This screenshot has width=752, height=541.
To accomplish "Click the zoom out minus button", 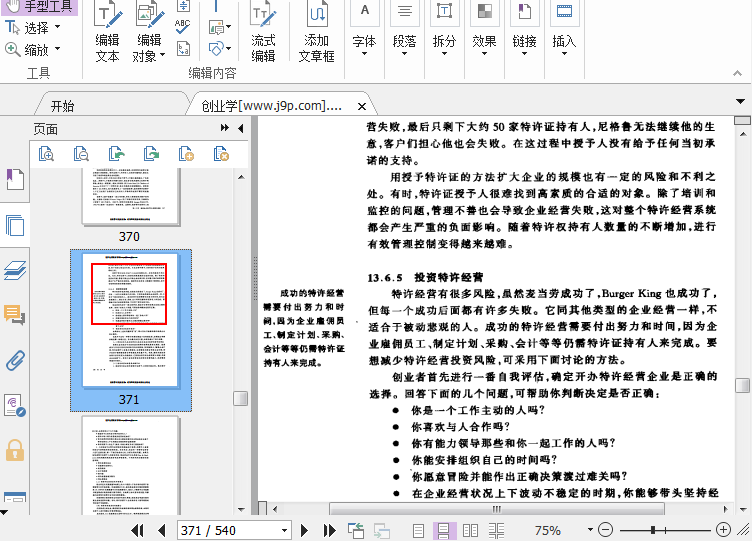I will [x=606, y=529].
